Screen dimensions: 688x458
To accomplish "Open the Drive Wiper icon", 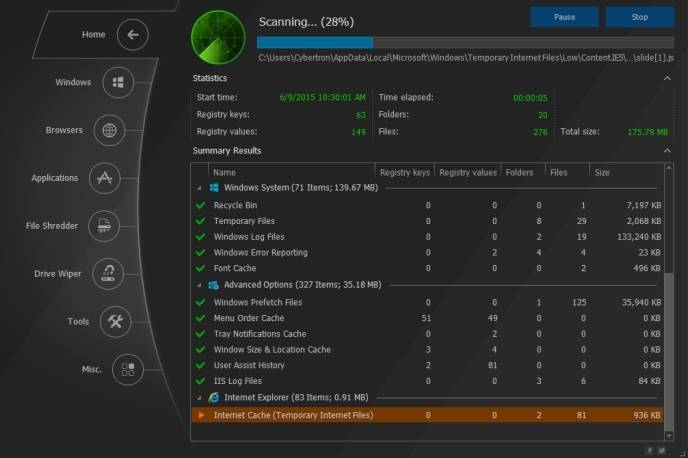I will [x=108, y=274].
